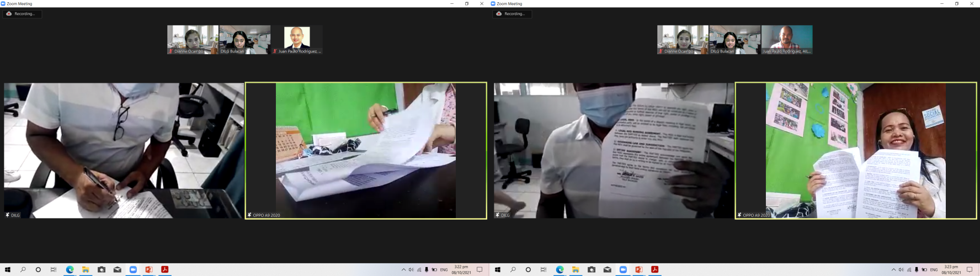Viewport: 980px width, 276px height.
Task: Click OPPO A9 2020 name label under smiling woman
Action: click(756, 215)
